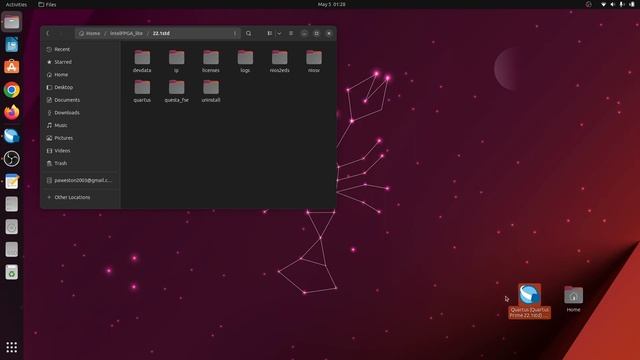Open Recent in the Files sidebar

click(x=80, y=49)
